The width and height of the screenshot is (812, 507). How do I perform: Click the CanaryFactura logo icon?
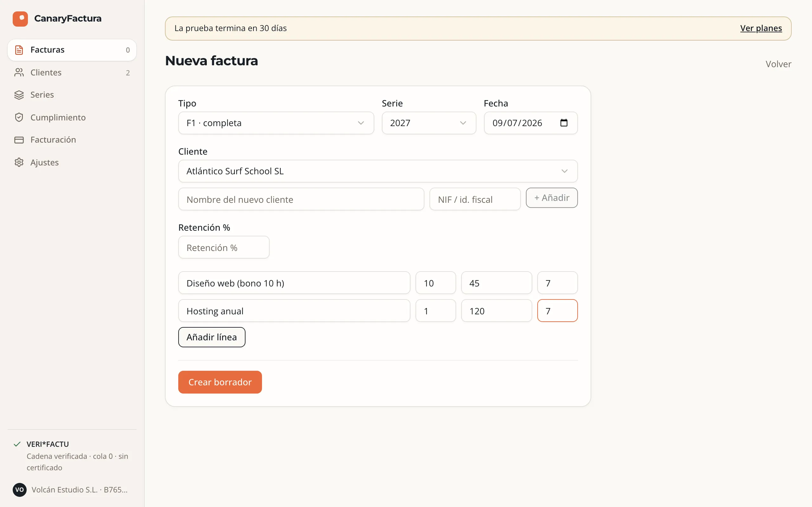[20, 19]
